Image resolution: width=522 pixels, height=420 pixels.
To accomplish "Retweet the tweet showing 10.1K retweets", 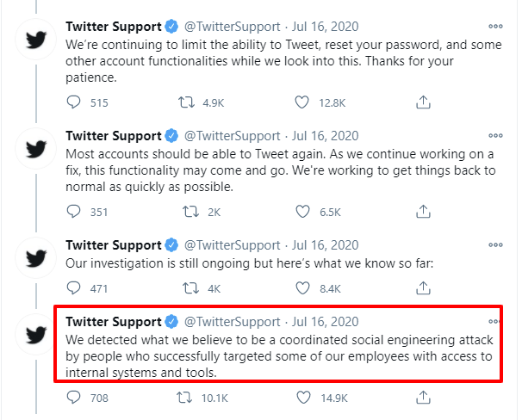I will click(184, 398).
